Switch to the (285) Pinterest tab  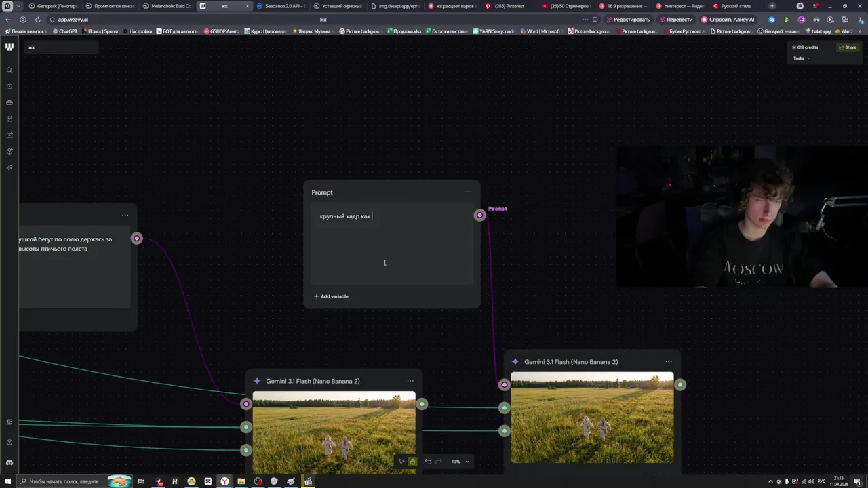point(509,6)
